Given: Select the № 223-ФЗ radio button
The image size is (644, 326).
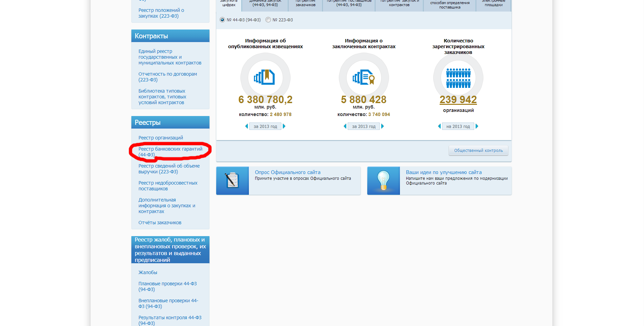Looking at the screenshot, I should (268, 20).
